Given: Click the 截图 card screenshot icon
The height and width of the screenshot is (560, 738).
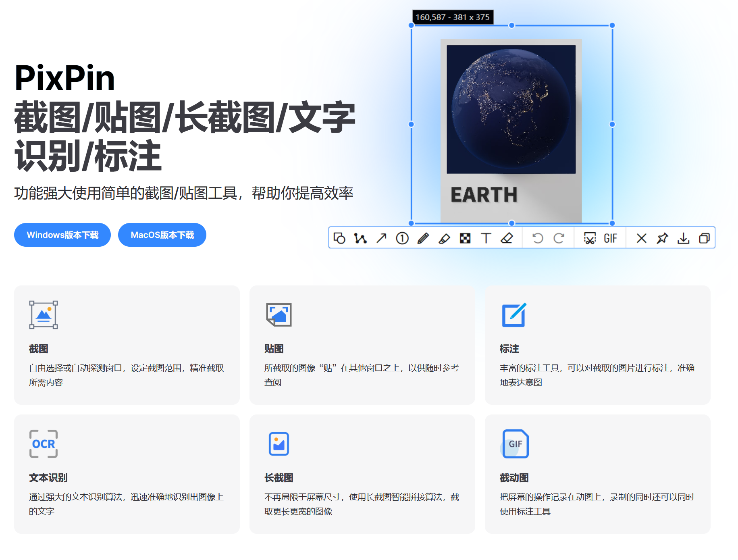Looking at the screenshot, I should pyautogui.click(x=44, y=315).
